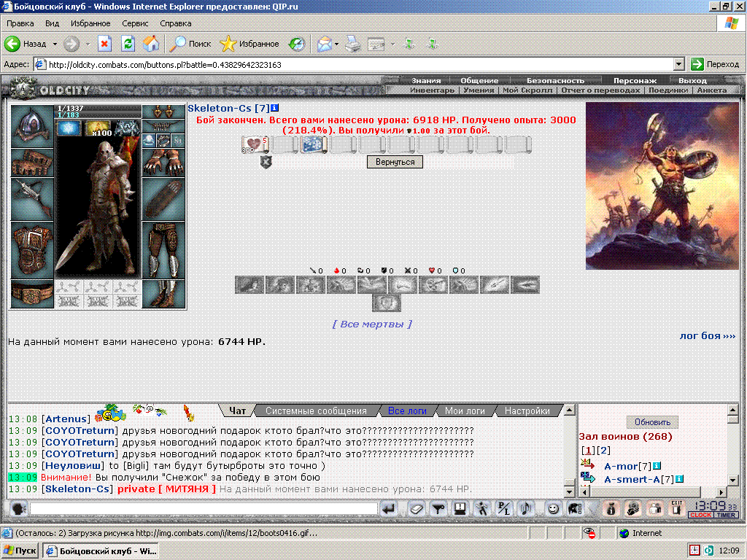Viewport: 747px width, 560px height.
Task: Open the Back button history dropdown
Action: [x=55, y=44]
